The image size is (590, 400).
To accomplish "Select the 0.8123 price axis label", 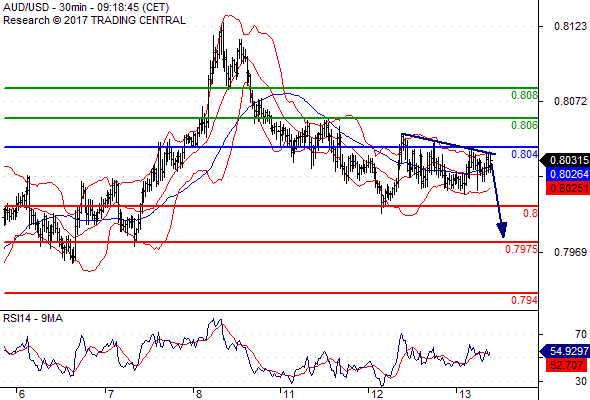I will (x=570, y=26).
